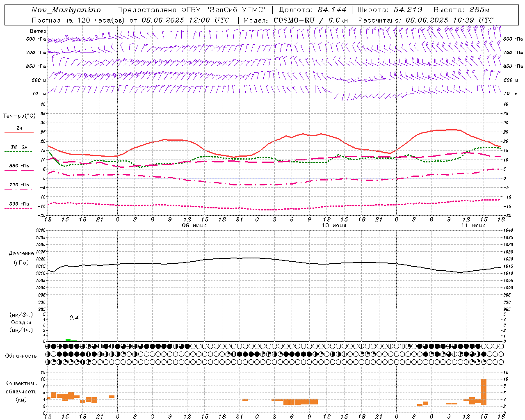Image resolution: width=525 pixels, height=420 pixels.
Task: Click the Тем-ра(°C) axis title
Action: pyautogui.click(x=19, y=116)
